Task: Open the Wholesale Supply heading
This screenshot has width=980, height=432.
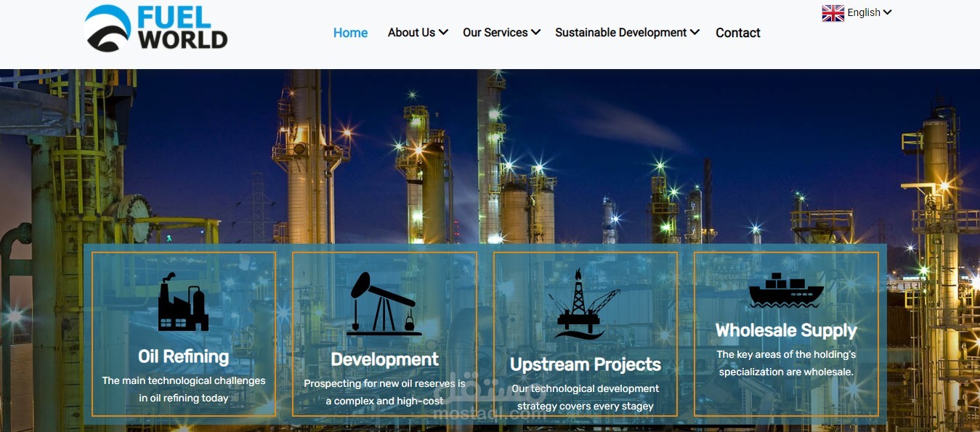Action: [786, 331]
